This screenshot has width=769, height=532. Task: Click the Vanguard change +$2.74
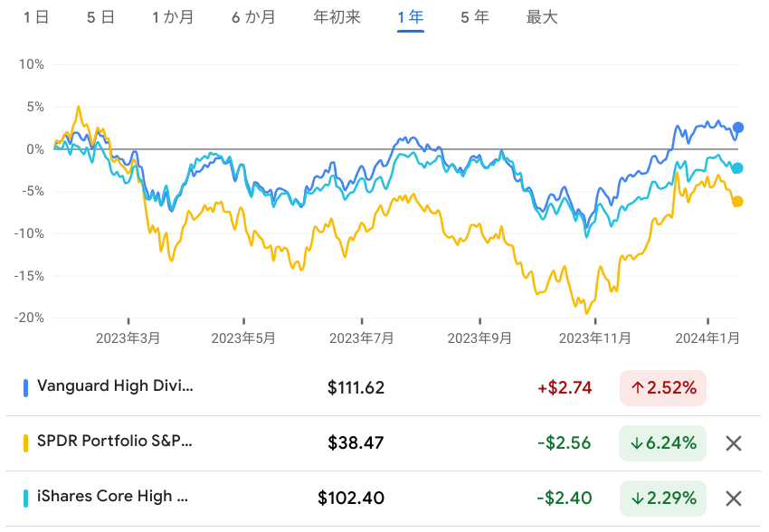[565, 388]
